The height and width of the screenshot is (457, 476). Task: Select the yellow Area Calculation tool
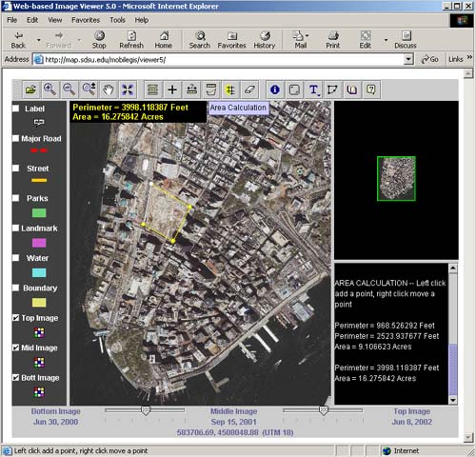pyautogui.click(x=230, y=89)
